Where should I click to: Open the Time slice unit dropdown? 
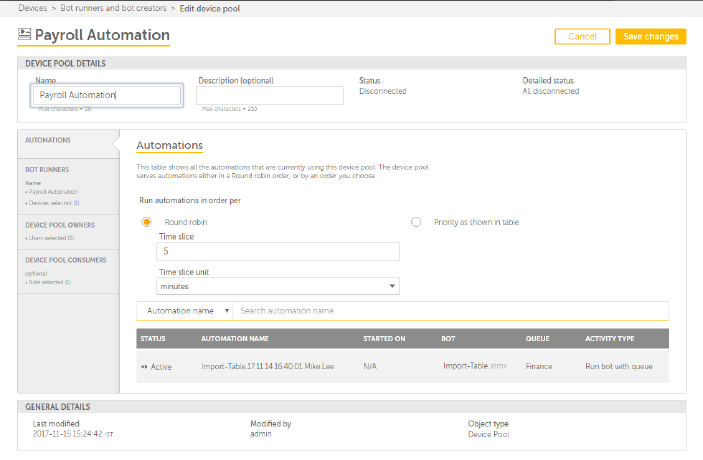point(279,287)
